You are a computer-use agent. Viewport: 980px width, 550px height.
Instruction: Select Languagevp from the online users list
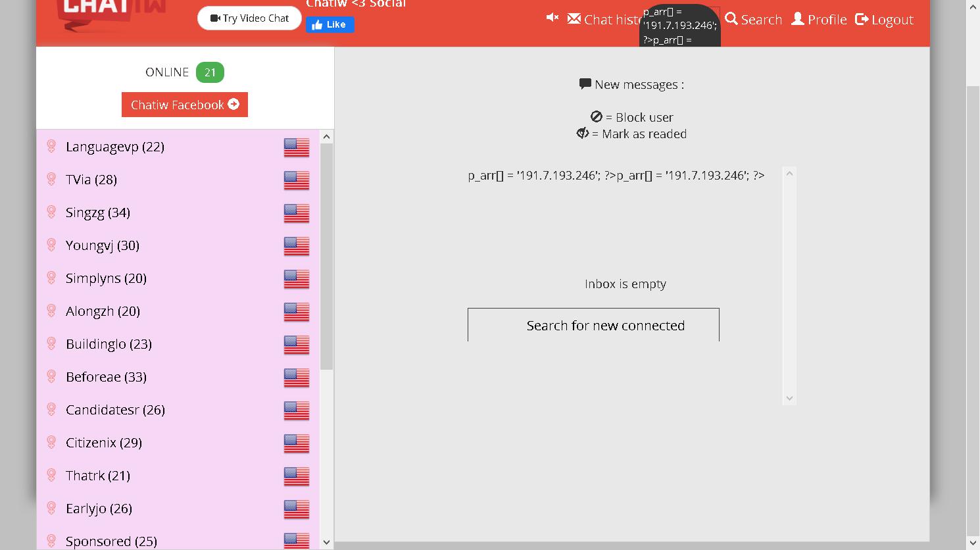(114, 147)
